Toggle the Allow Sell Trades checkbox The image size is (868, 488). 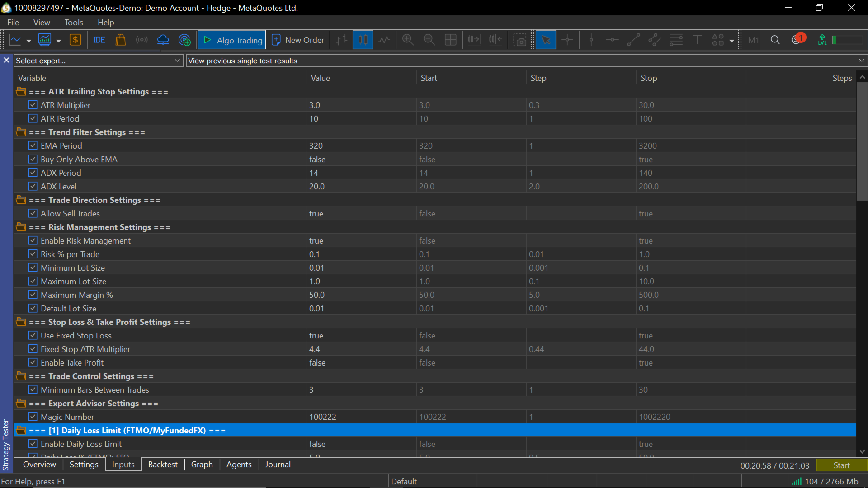click(33, 213)
